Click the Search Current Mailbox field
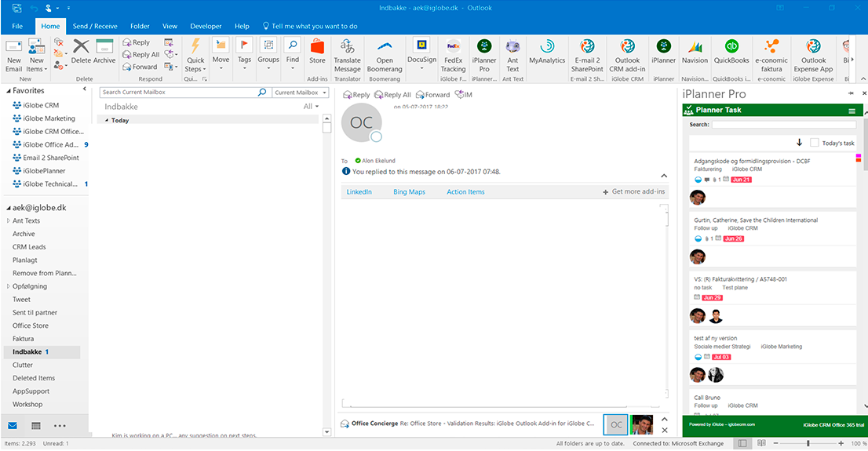Screen dimensions: 868x451 [178, 93]
